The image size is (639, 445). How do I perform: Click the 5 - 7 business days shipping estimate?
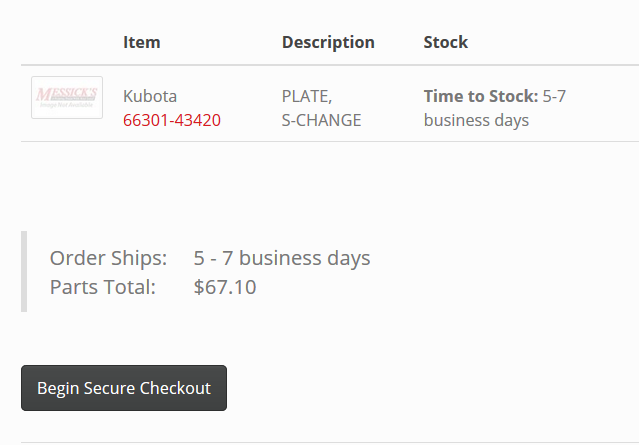(282, 258)
